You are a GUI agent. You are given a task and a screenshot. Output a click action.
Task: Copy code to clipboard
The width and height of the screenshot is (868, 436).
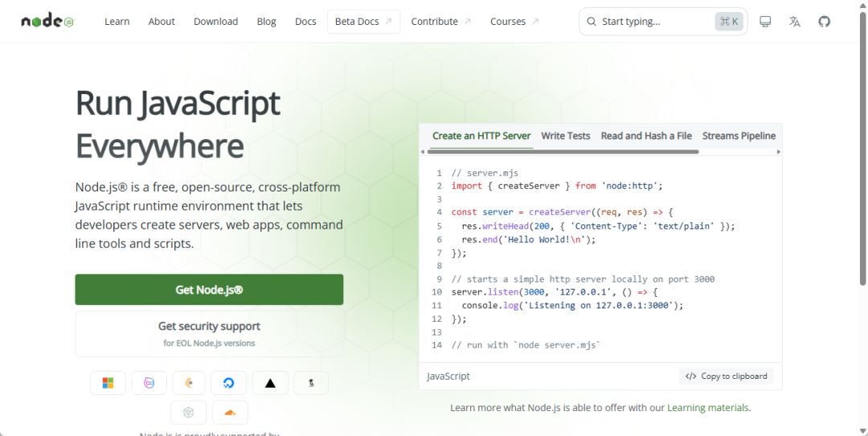point(727,376)
